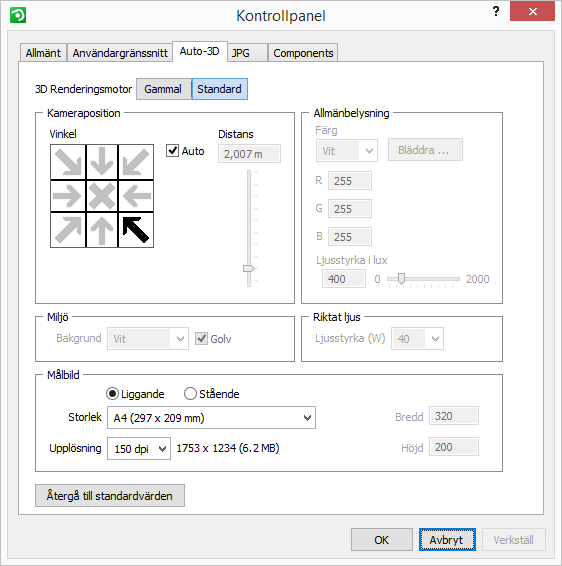Pick the top-right diagonal camera angle arrow

(136, 162)
